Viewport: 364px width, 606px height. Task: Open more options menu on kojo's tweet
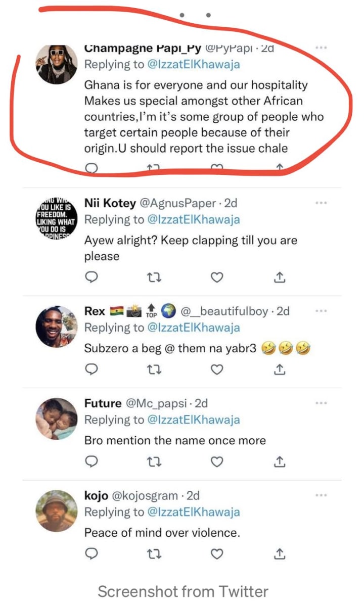point(321,495)
